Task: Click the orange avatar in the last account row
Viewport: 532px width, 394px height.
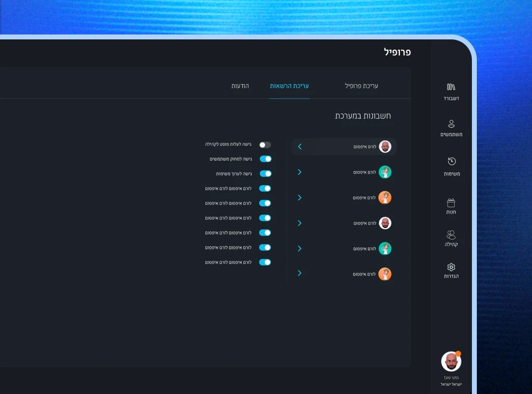Action: tap(385, 274)
